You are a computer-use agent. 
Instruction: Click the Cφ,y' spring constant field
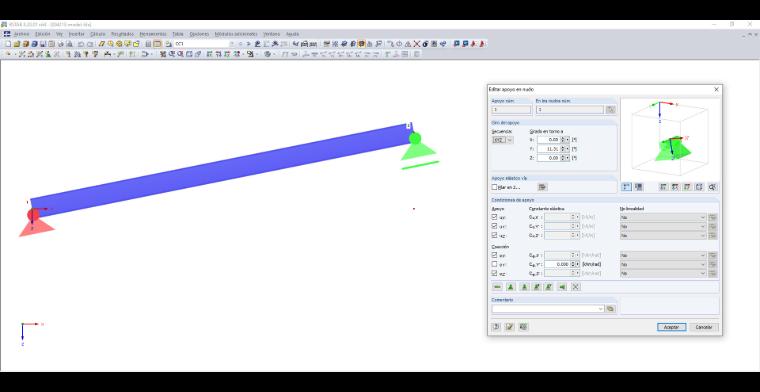(557, 264)
